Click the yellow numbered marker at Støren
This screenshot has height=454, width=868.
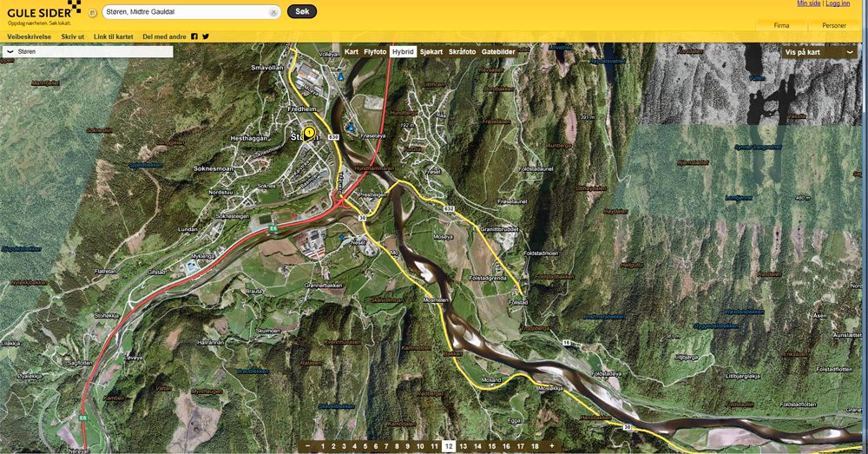[309, 132]
